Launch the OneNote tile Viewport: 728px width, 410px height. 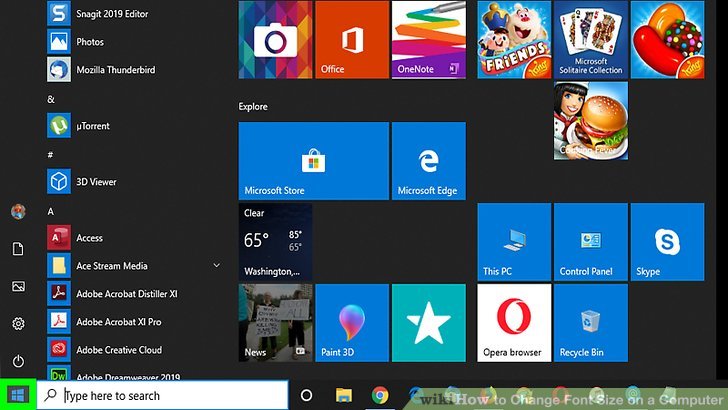[x=429, y=39]
